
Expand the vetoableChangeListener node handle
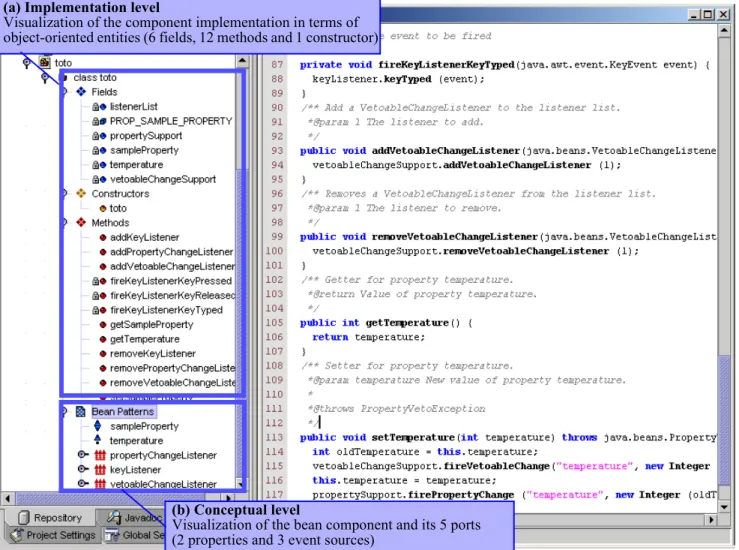coord(83,484)
